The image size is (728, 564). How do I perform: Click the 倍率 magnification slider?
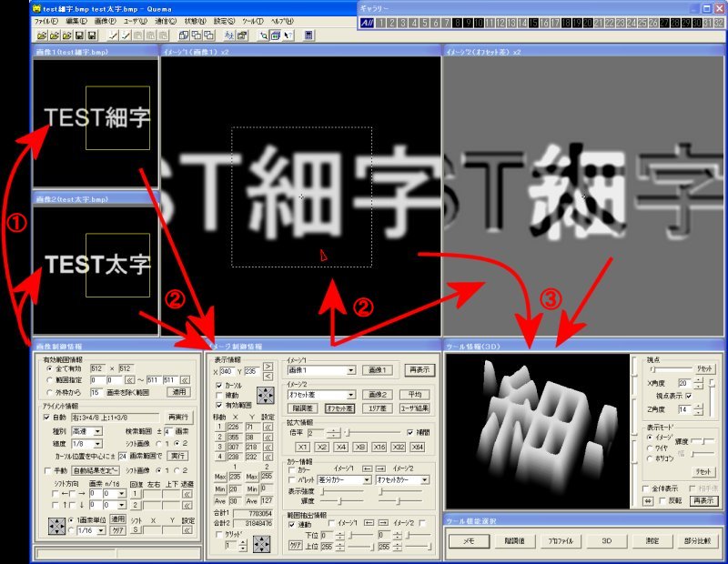[373, 433]
